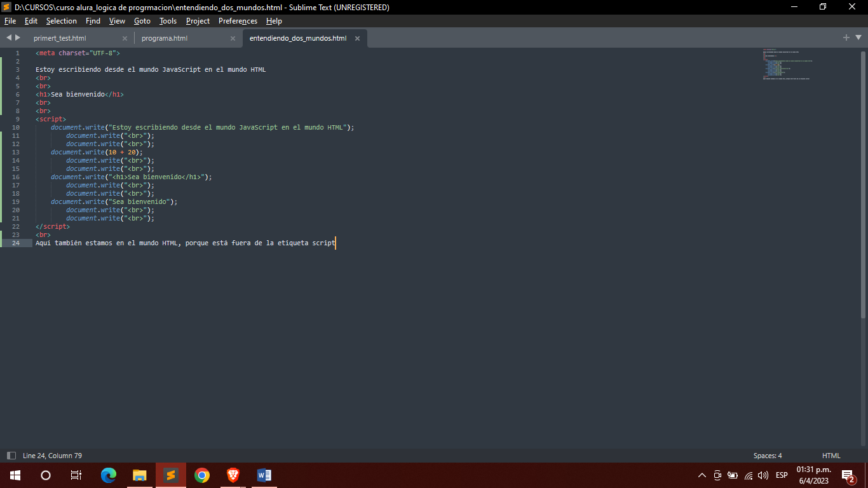
Task: Open the Spaces: 4 indentation menu
Action: point(768,456)
